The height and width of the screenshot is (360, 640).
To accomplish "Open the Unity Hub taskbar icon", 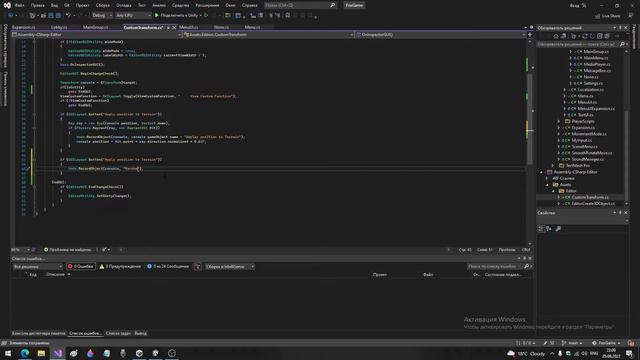I will coord(139,353).
